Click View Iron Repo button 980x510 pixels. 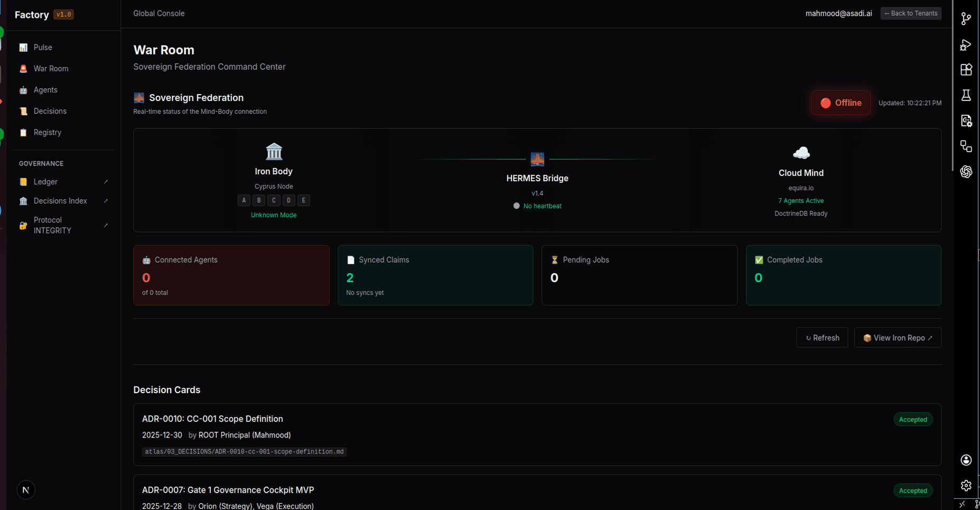click(x=898, y=338)
